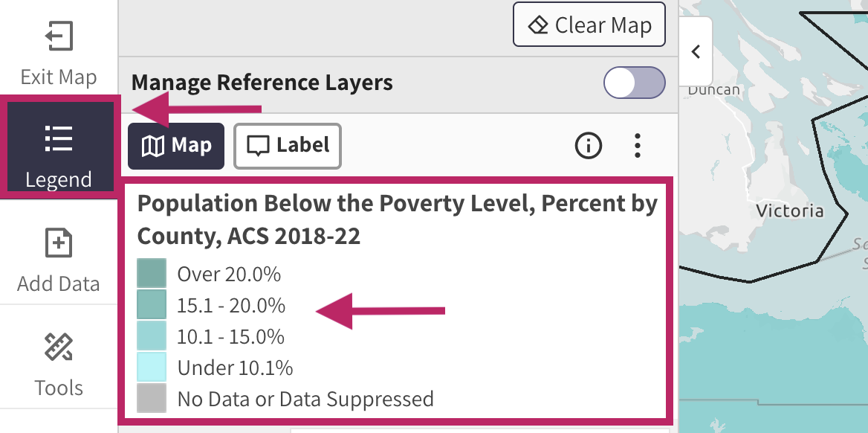
Task: Click Victoria label on the map
Action: (789, 211)
